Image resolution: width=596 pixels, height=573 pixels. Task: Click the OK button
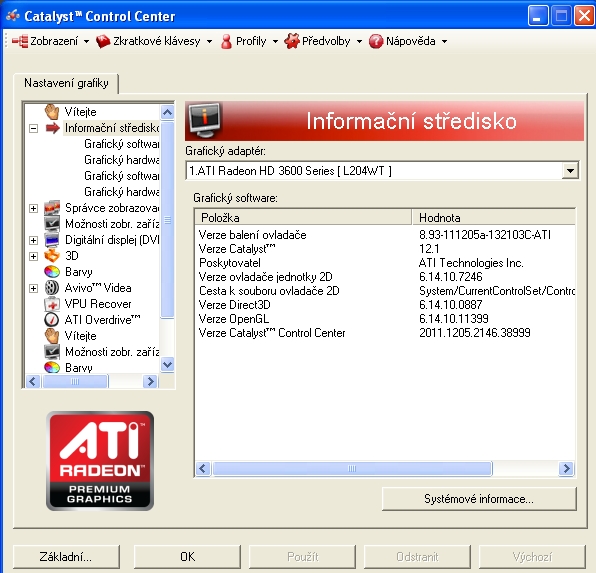click(x=187, y=557)
